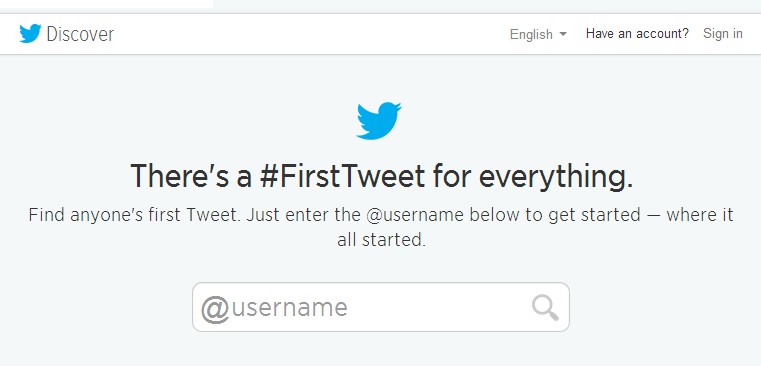Click the word 'There's' in the headline

(x=179, y=176)
